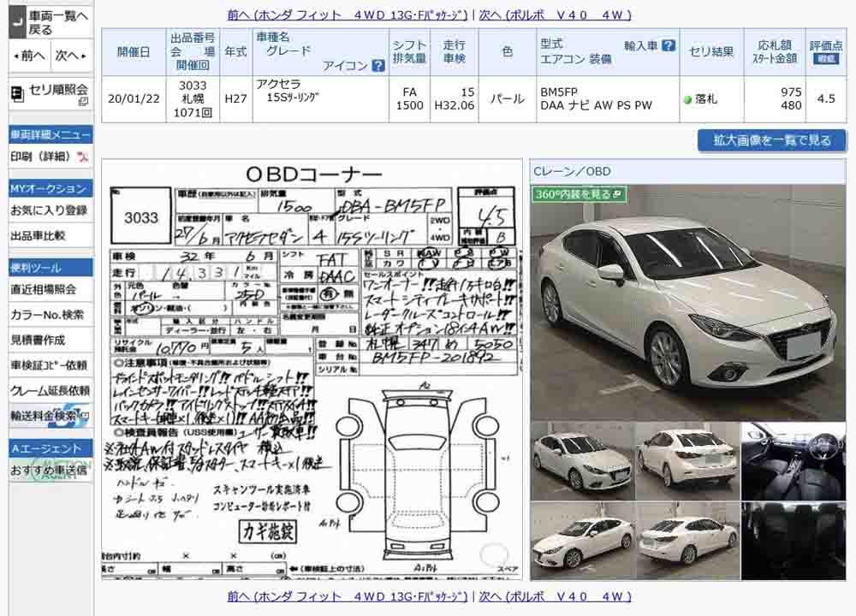Click the green status dot beside 落札

pyautogui.click(x=688, y=100)
